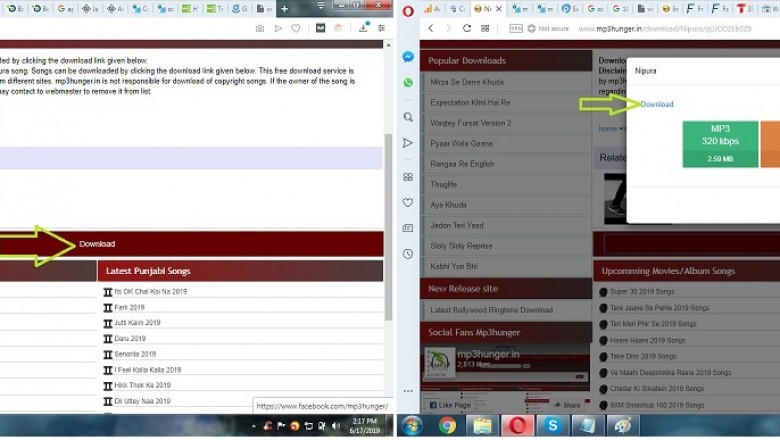Click the blue Download link in Nipura popup
The width and height of the screenshot is (780, 440).
pyautogui.click(x=656, y=104)
